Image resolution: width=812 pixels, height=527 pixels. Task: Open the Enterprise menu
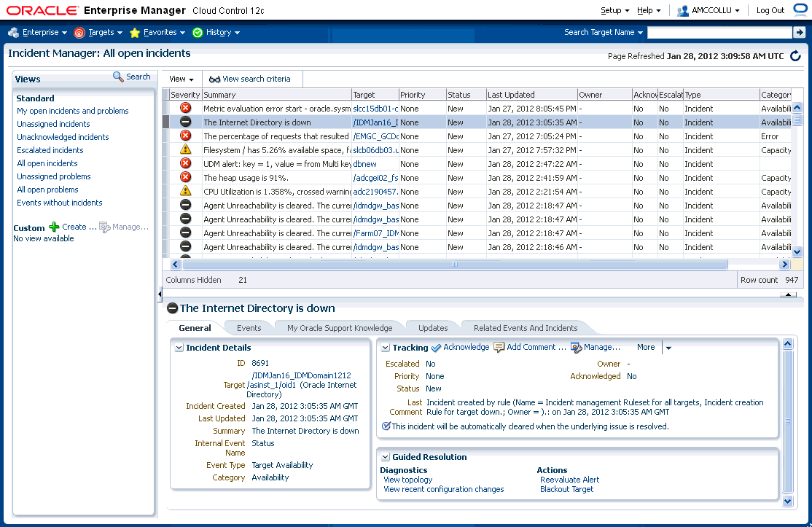tap(44, 32)
